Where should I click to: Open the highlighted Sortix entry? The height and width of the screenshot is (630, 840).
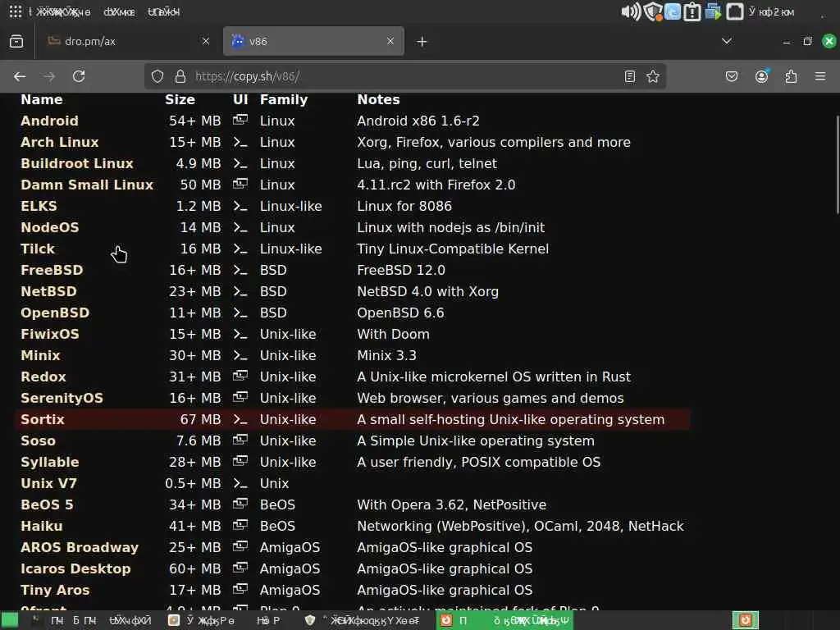[43, 419]
